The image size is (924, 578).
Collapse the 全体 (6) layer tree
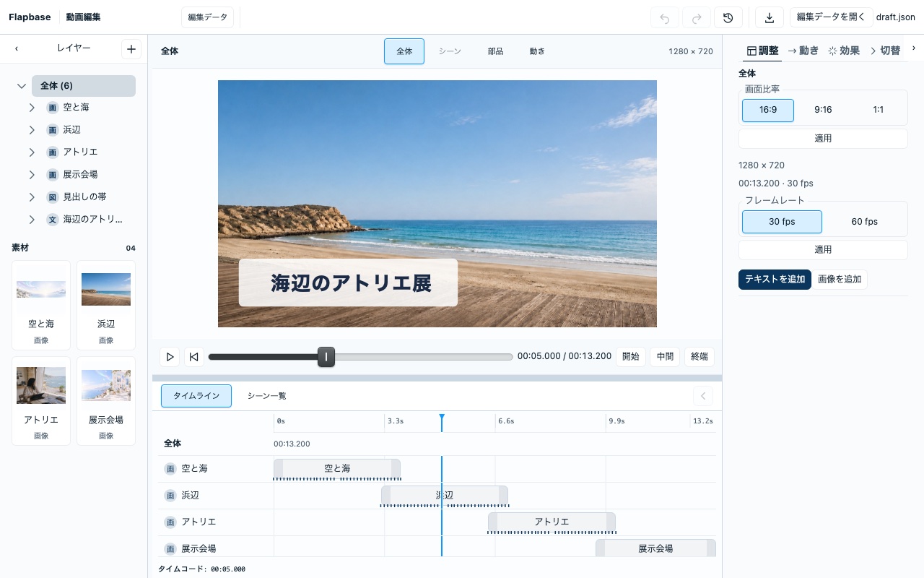click(22, 86)
